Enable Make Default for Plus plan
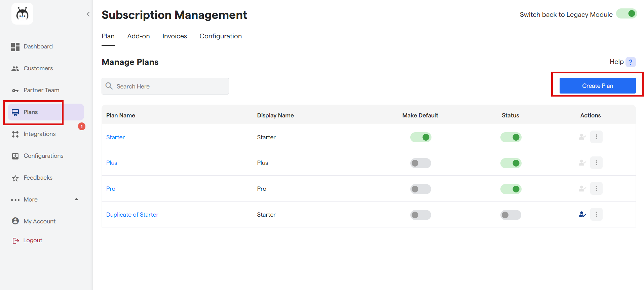Screen dimensions: 644x290 420,163
